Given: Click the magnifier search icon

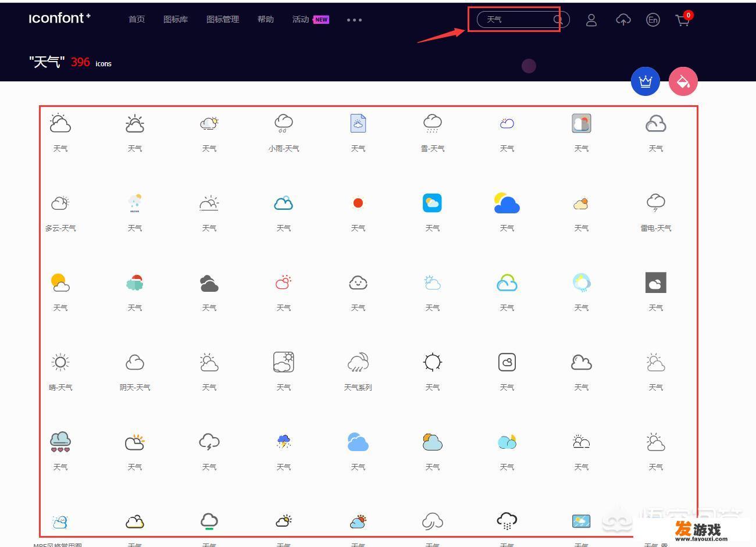Looking at the screenshot, I should 558,20.
